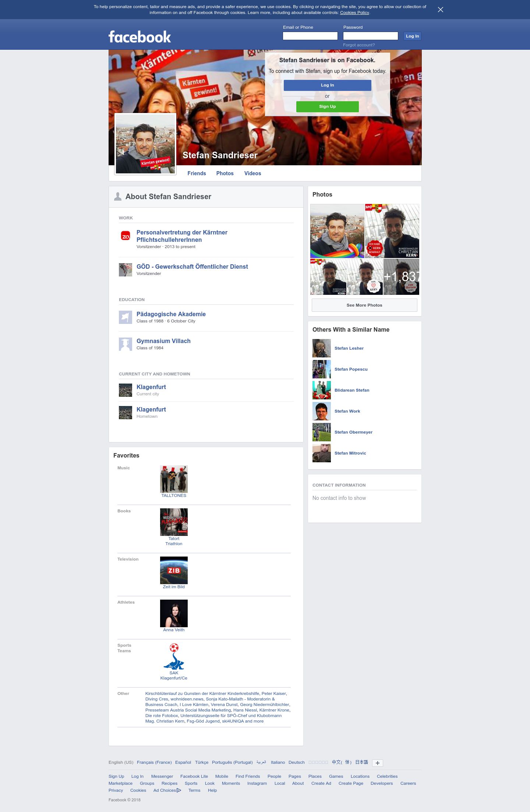Switch language to Deutsch
This screenshot has height=812, width=530.
(x=297, y=762)
